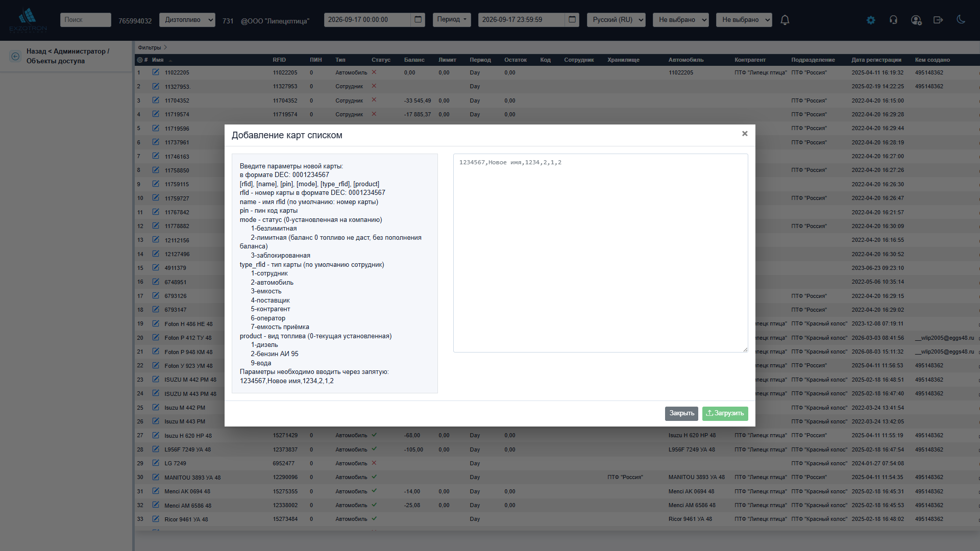This screenshot has width=980, height=551.
Task: Open the language Русский (RU) dropdown
Action: (x=616, y=20)
